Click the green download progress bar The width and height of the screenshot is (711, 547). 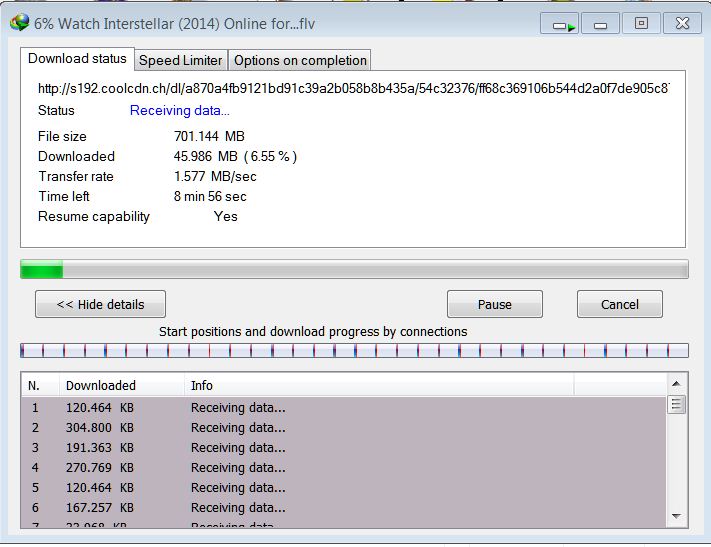coord(354,269)
